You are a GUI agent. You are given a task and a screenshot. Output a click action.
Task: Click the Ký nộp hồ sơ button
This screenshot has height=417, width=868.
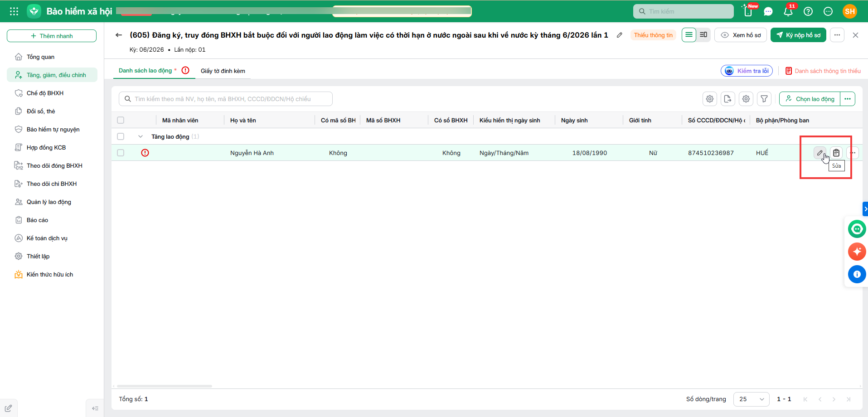pyautogui.click(x=798, y=35)
